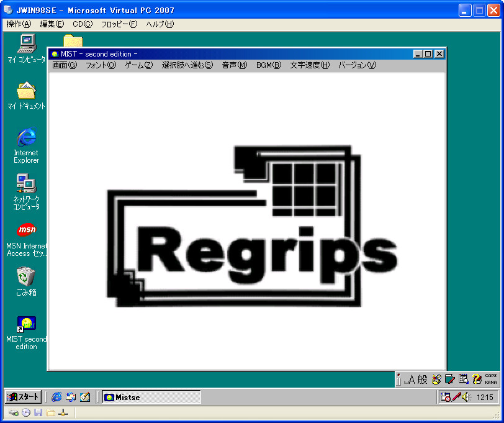Toggle the CAPS KANA indicator on IME bar
Viewport: 504px width, 423px height.
(490, 379)
